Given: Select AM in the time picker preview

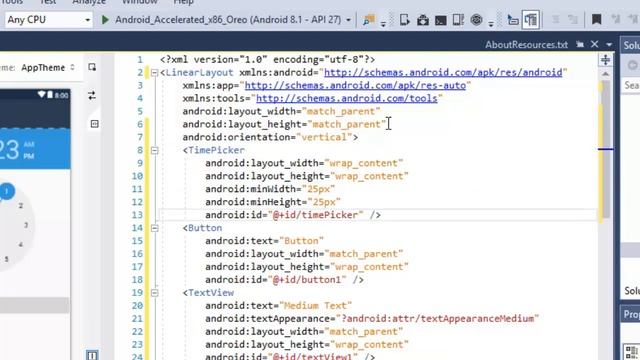Looking at the screenshot, I should tap(29, 144).
